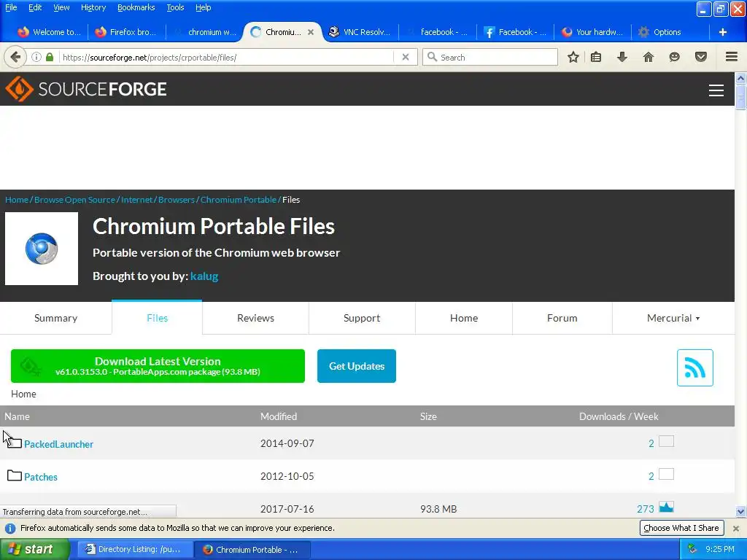Open SourceForge site hamburger menu

coord(716,90)
